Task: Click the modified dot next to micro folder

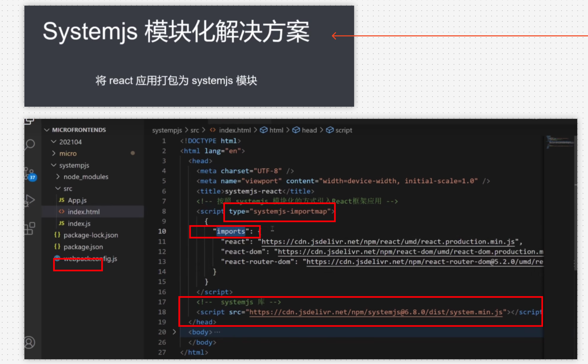Action: point(133,153)
